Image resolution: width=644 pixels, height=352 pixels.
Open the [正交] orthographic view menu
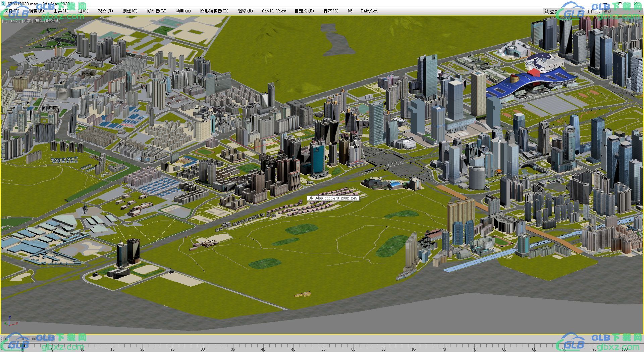coord(14,21)
